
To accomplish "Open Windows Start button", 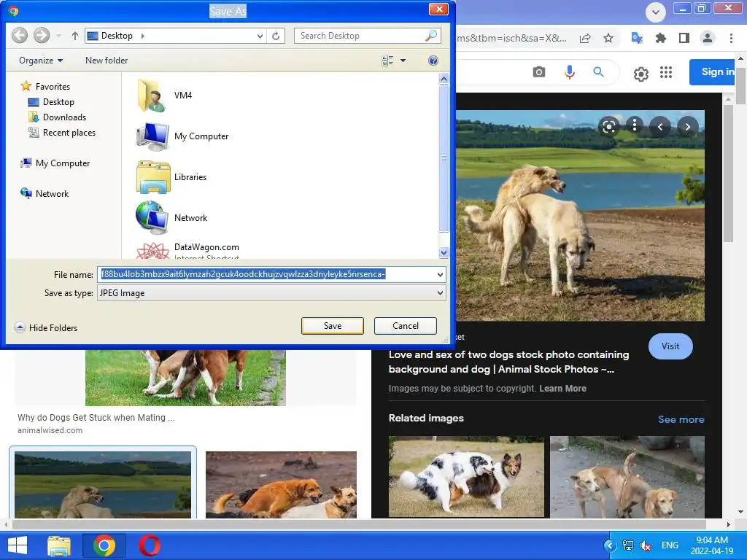I will (18, 545).
